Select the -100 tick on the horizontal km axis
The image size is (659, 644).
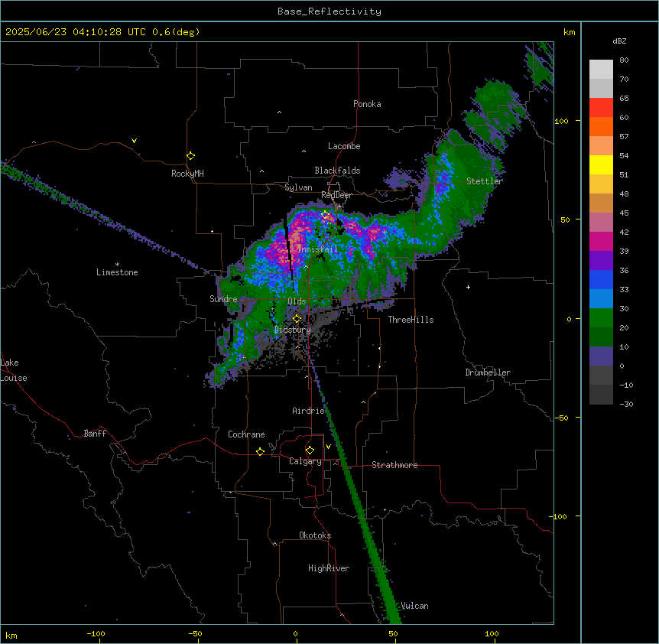coord(96,633)
